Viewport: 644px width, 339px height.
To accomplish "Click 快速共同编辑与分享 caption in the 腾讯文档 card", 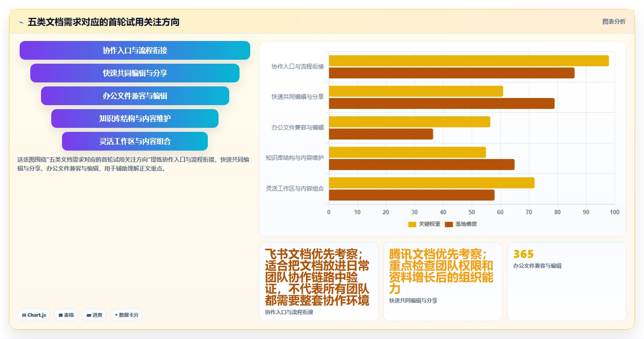I will pos(413,300).
